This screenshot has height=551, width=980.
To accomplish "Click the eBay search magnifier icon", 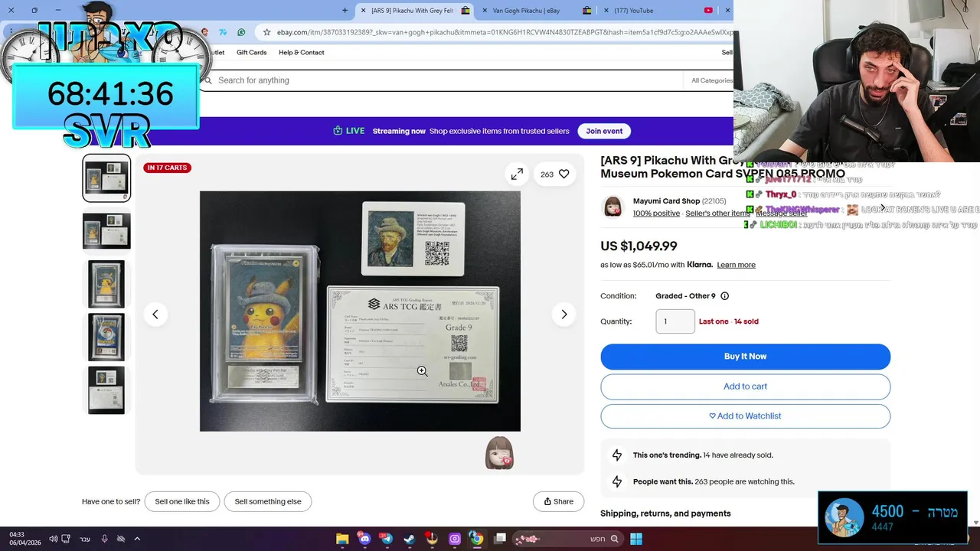I will click(207, 80).
